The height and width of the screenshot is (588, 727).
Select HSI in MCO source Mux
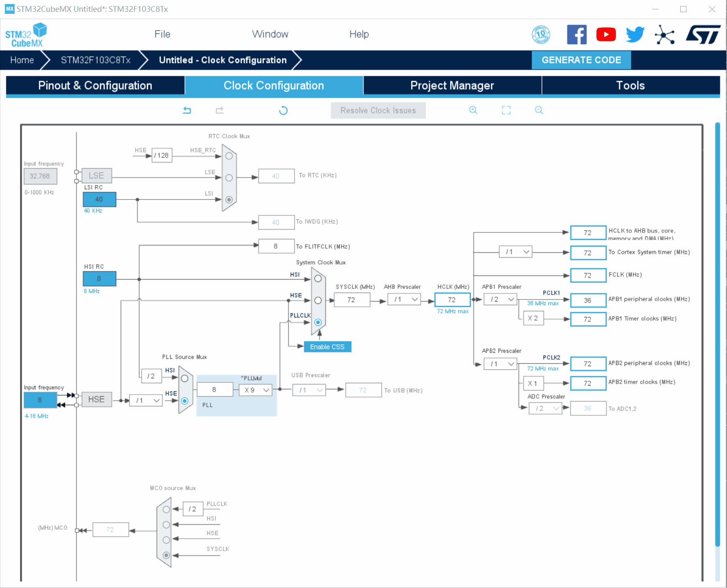(x=166, y=525)
